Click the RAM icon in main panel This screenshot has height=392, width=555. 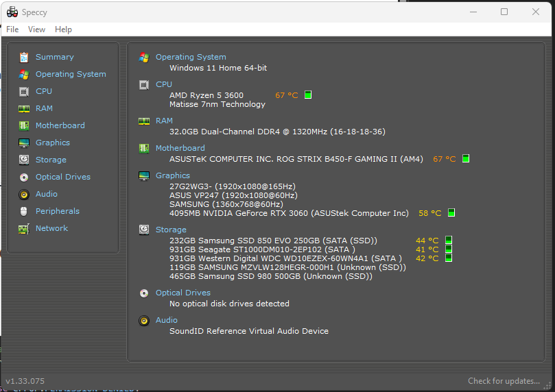coord(143,121)
